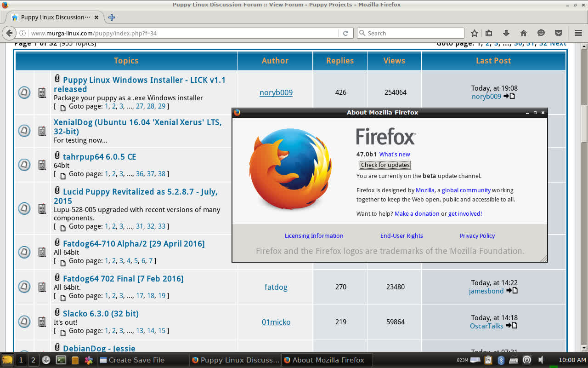Click Make a donation link
The height and width of the screenshot is (368, 588).
[417, 213]
